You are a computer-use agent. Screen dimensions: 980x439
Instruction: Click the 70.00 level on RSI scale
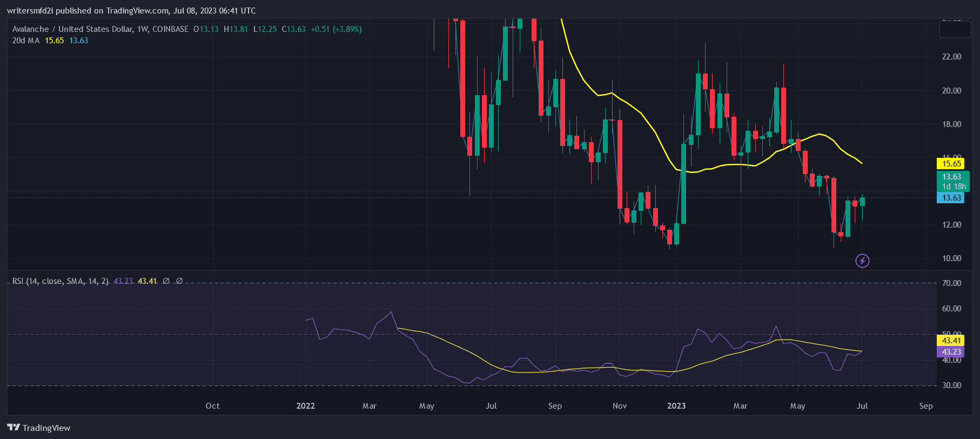(x=951, y=283)
